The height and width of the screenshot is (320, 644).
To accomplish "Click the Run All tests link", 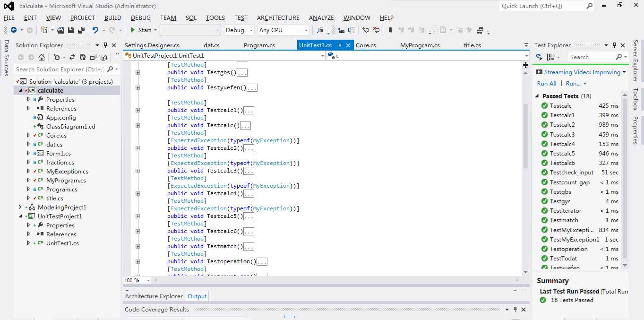I will [547, 84].
